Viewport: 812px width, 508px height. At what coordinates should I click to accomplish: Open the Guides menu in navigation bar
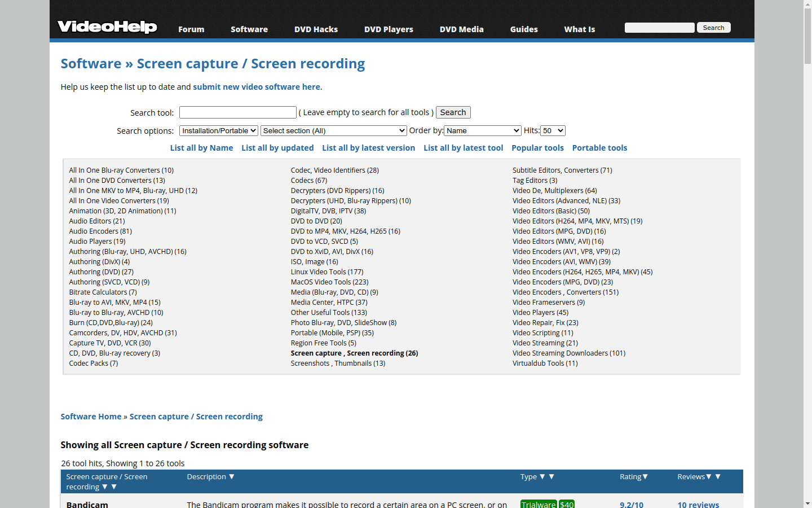[524, 29]
